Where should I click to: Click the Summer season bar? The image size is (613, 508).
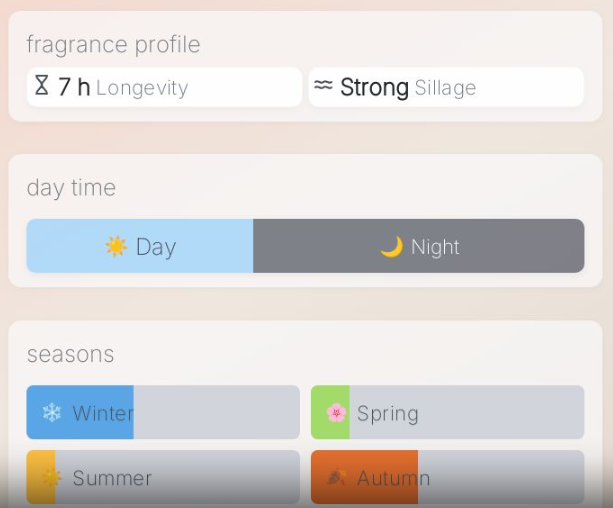click(x=163, y=477)
